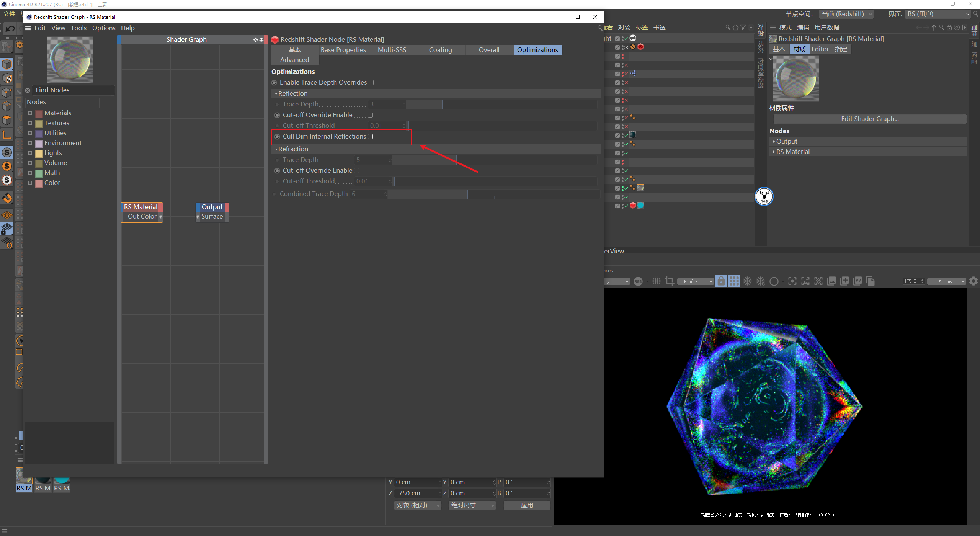The height and width of the screenshot is (536, 980).
Task: Open RenderView settings gear icon
Action: 973,281
